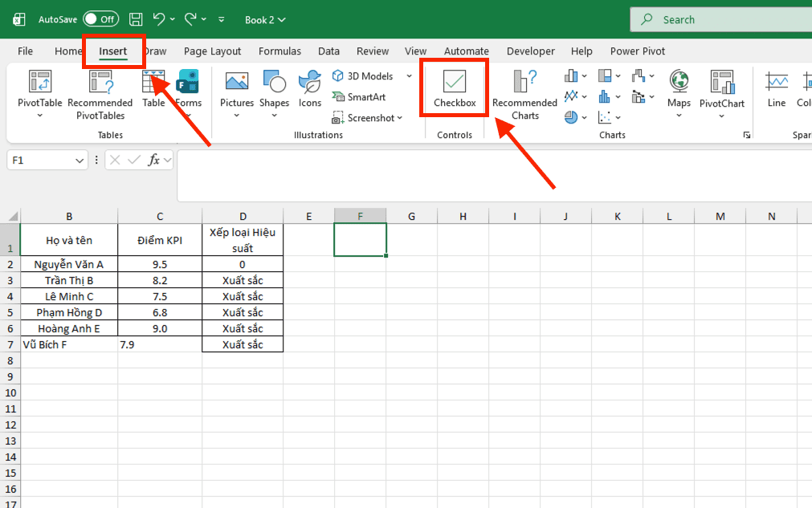The image size is (812, 508).
Task: Click the Select All corner triangle
Action: [12, 216]
